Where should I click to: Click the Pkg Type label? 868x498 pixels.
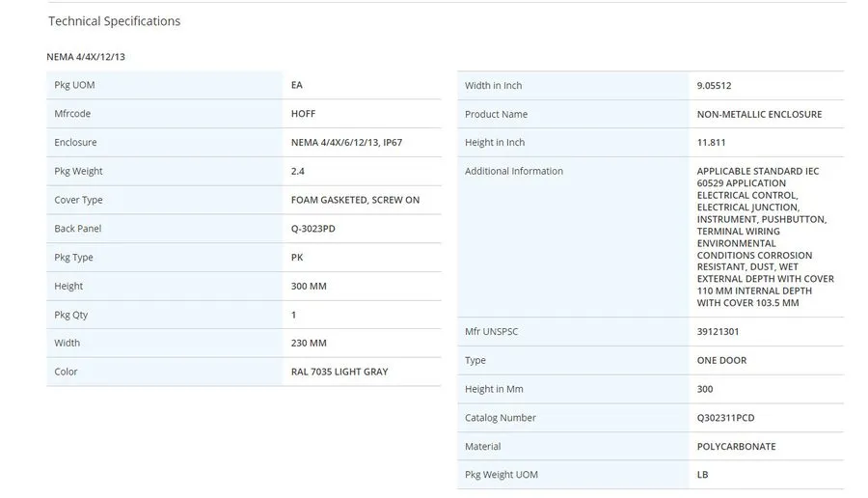[x=73, y=257]
